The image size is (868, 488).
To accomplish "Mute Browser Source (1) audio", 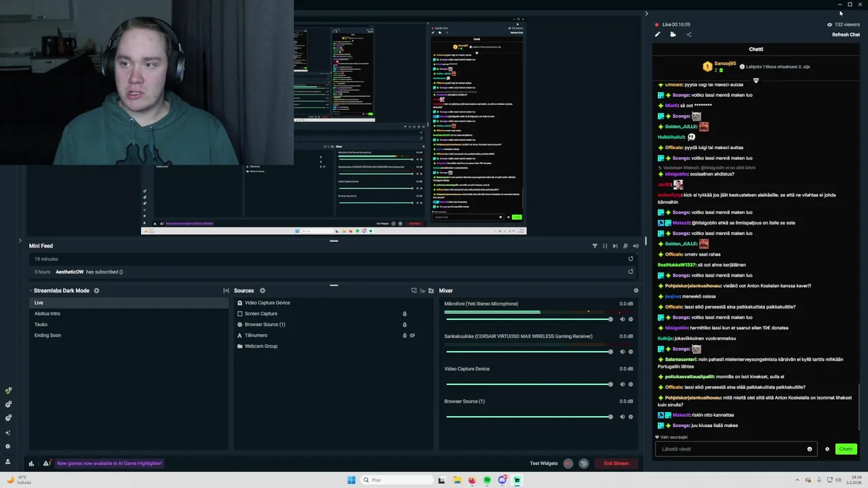I will [x=622, y=417].
